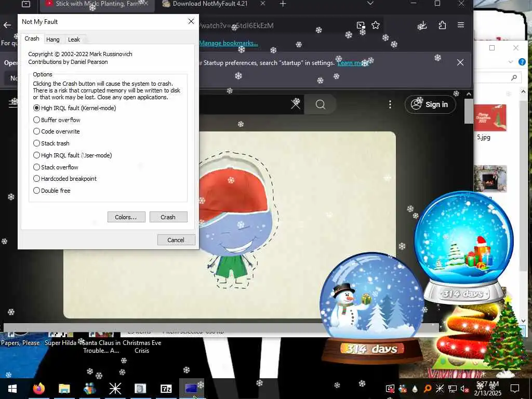Click the Crash button to trigger crash
532x399 pixels.
click(168, 217)
